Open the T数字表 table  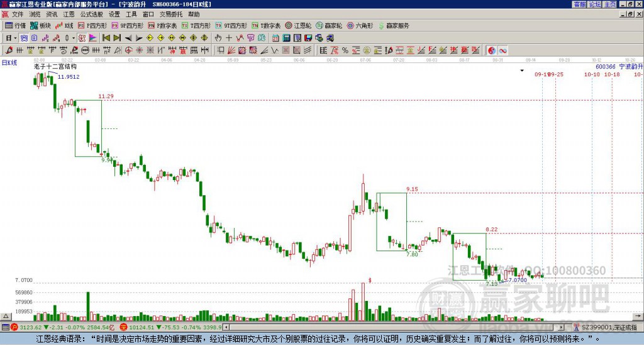pos(266,25)
